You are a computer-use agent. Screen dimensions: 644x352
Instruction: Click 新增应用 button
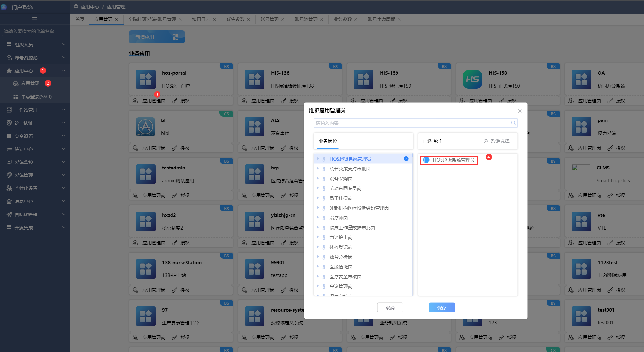coord(157,37)
